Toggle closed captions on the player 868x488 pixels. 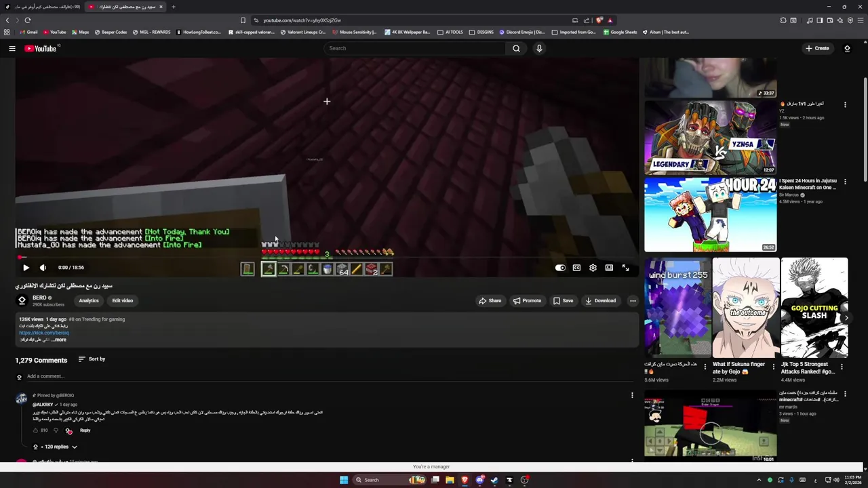[x=576, y=268]
